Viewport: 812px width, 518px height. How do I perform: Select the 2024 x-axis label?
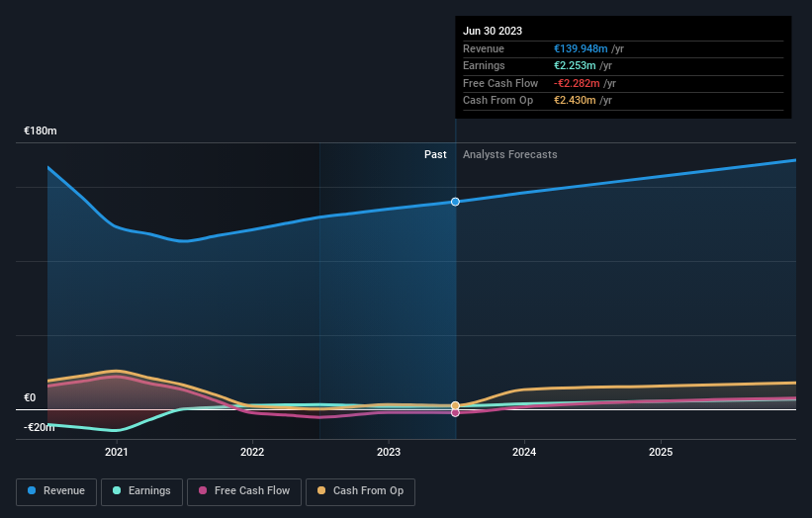pos(524,453)
